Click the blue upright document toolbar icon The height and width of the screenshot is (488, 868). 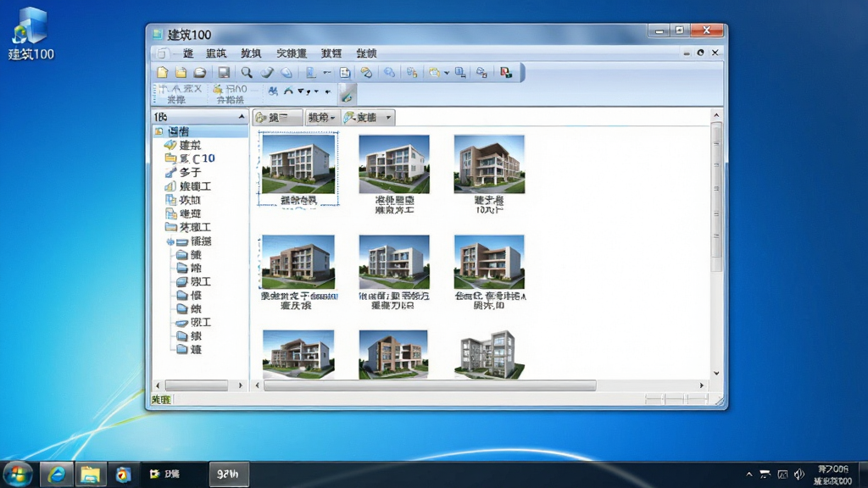click(310, 73)
